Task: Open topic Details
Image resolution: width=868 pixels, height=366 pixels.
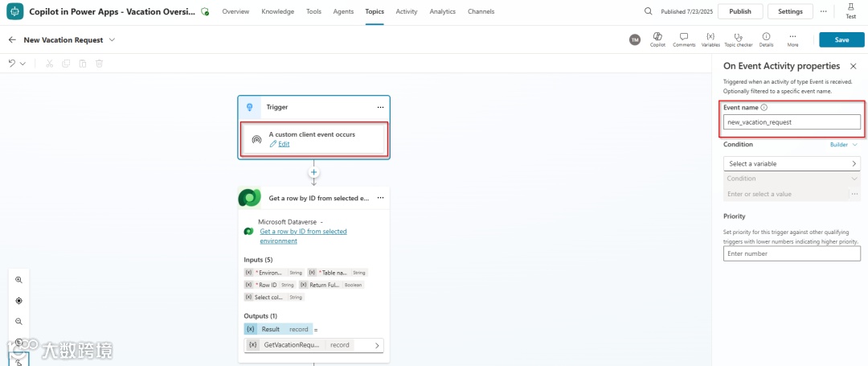Action: tap(766, 39)
